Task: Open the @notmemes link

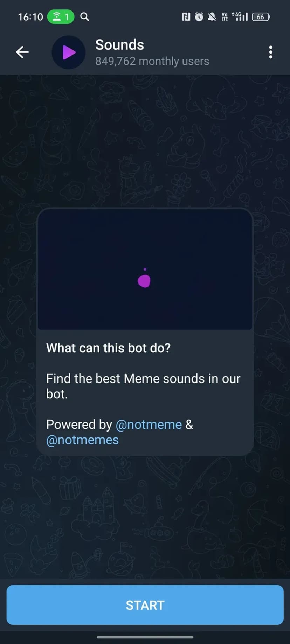Action: tap(82, 440)
